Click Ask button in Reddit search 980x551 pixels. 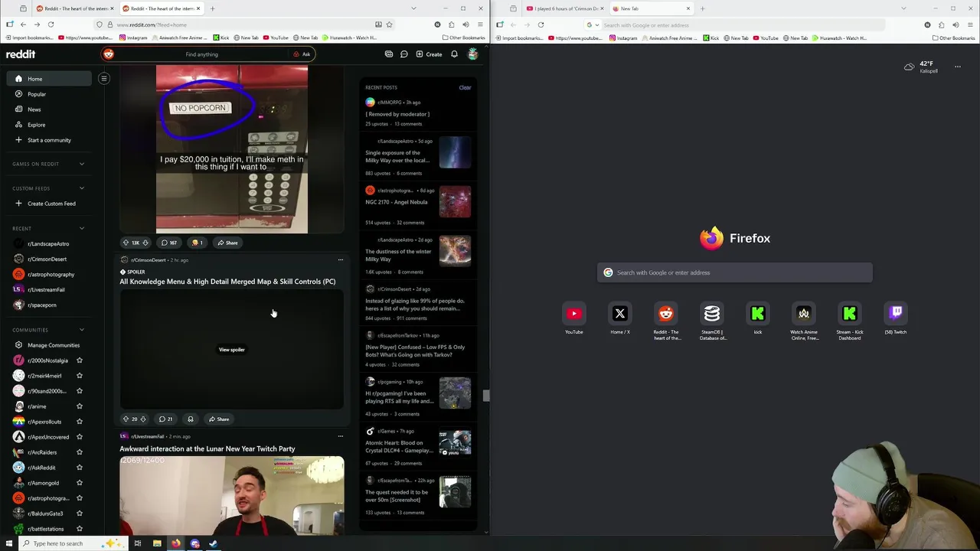[x=302, y=54]
